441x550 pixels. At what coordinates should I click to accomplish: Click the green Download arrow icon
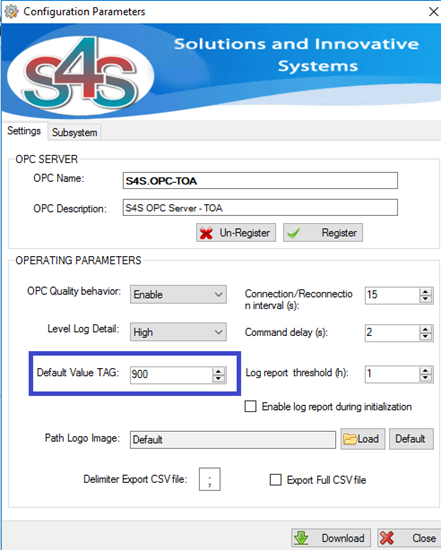(301, 538)
